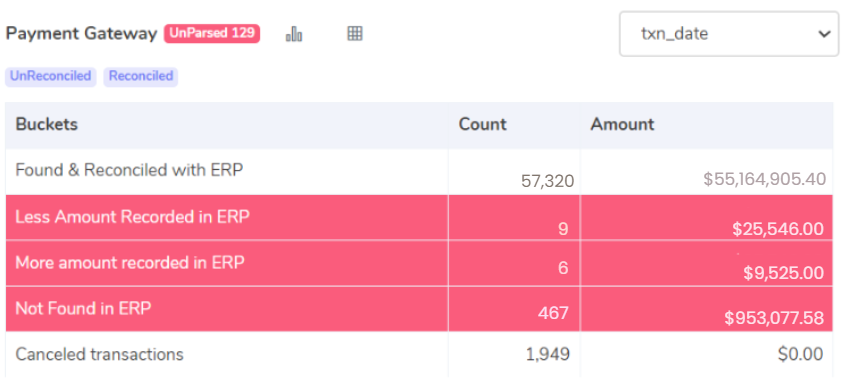Switch to bar chart view icon
Image resolution: width=857 pixels, height=378 pixels.
pyautogui.click(x=294, y=34)
